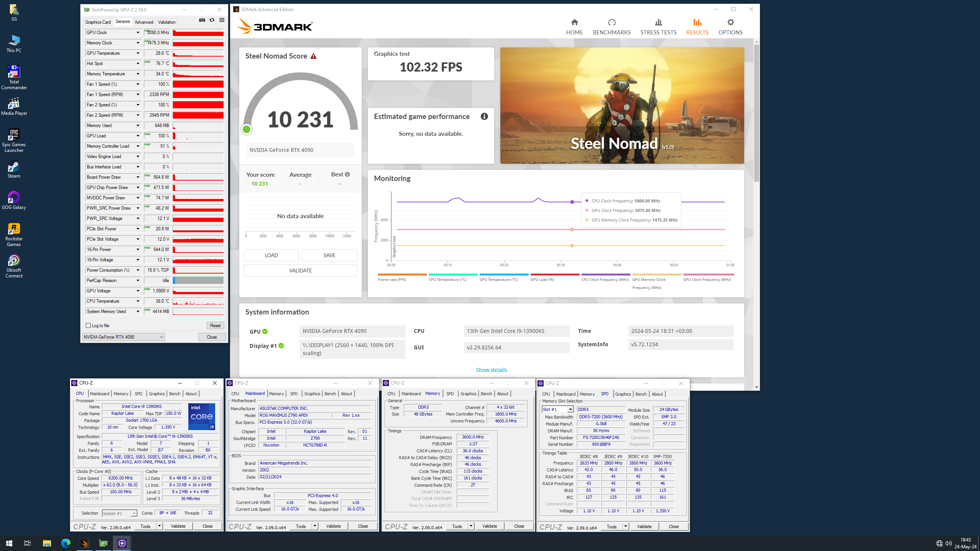Click the Estimated game performance info icon
Viewport: 980px width, 551px height.
coord(484,116)
